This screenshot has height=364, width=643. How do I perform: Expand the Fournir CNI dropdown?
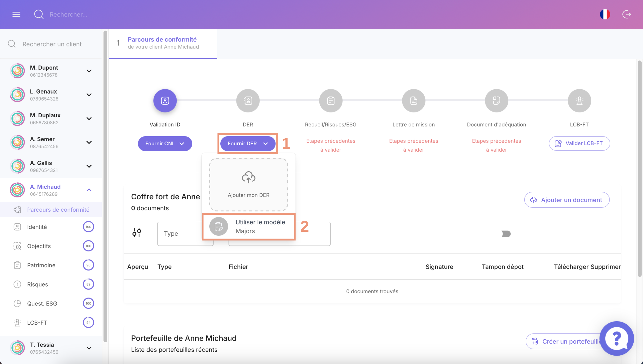[165, 143]
